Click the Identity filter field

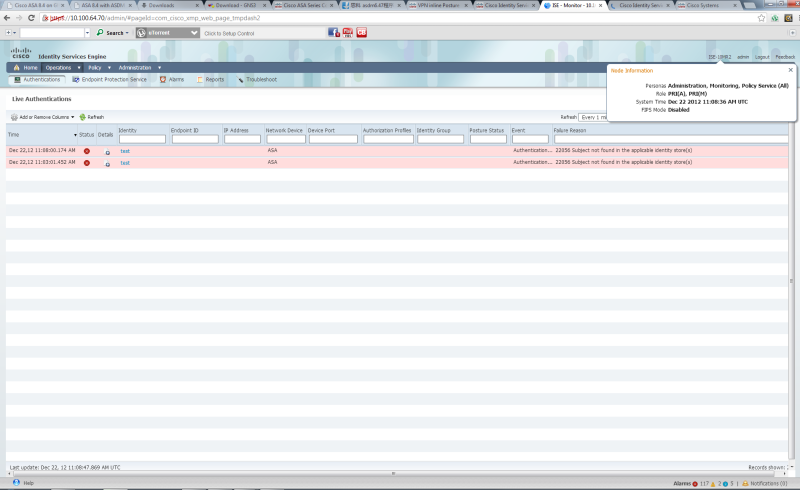[x=142, y=139]
